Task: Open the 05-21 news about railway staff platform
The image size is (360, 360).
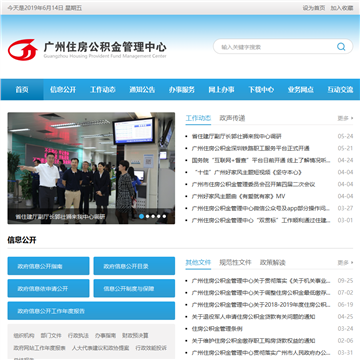Action: click(251, 148)
